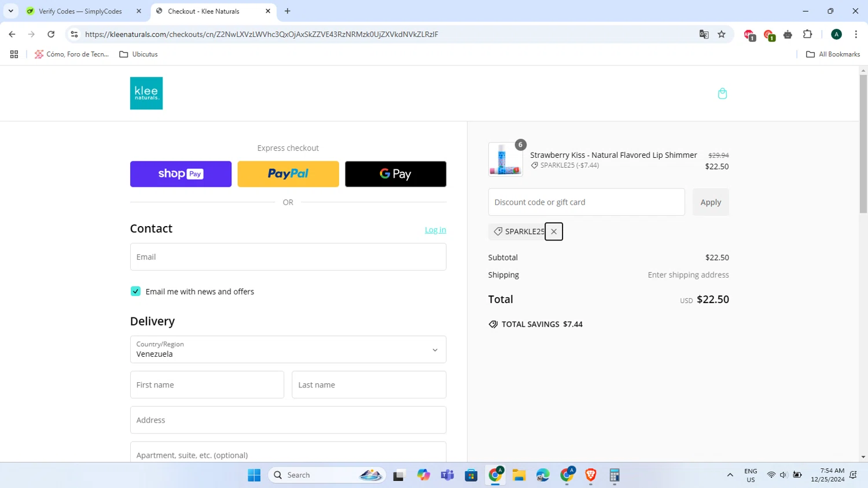
Task: Click the taskbar Search box
Action: point(327,475)
